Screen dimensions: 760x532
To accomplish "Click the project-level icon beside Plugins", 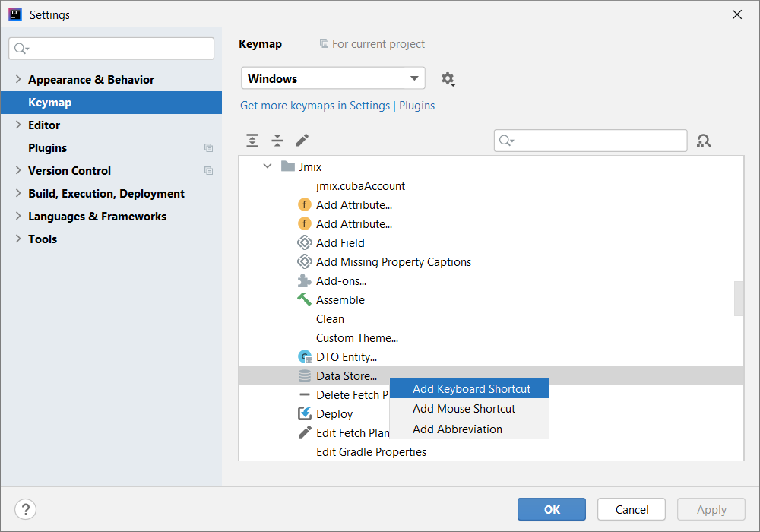I will (x=208, y=147).
